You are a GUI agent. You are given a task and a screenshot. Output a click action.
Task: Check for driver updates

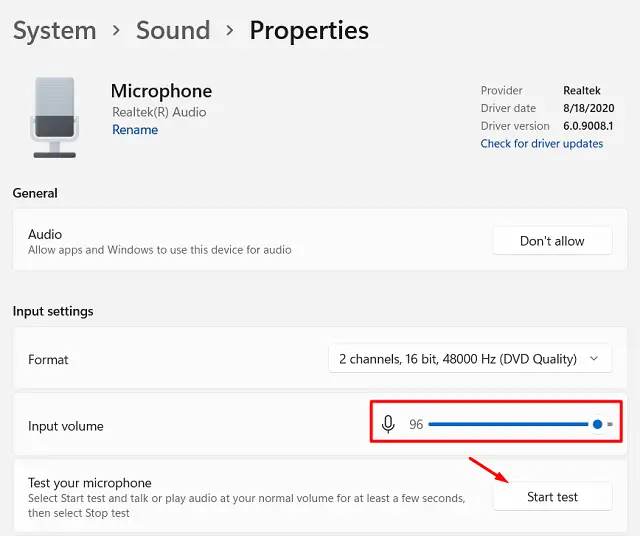tap(541, 144)
